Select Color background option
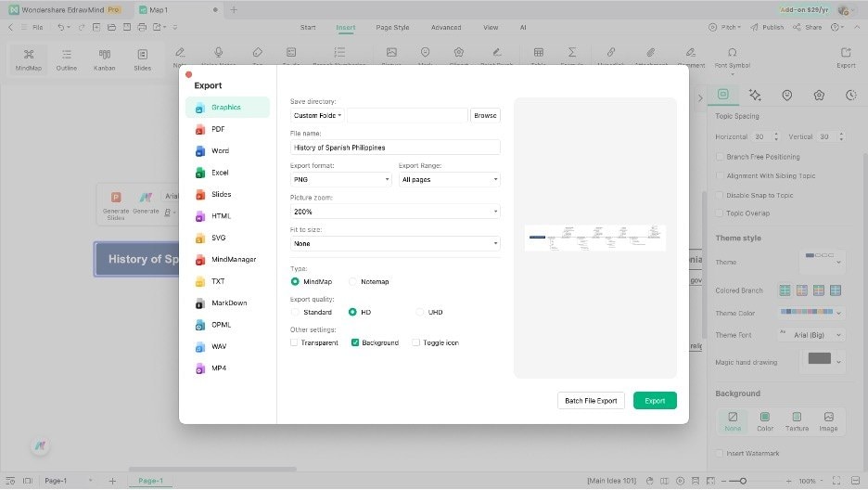 [x=764, y=421]
